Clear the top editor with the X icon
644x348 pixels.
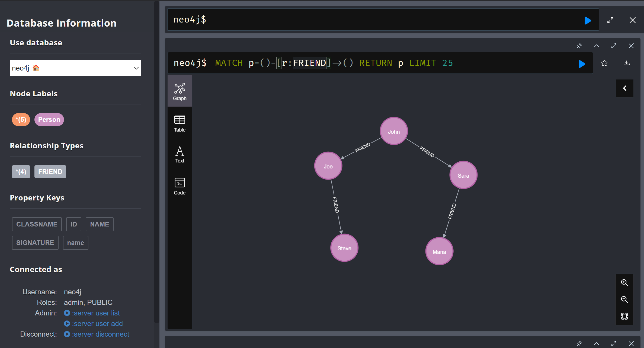pyautogui.click(x=632, y=20)
